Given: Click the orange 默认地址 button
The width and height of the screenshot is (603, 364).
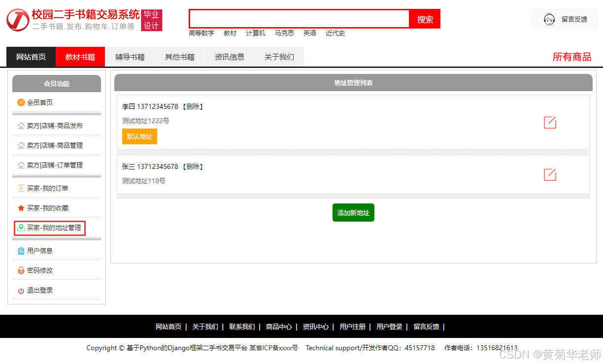Looking at the screenshot, I should [139, 136].
